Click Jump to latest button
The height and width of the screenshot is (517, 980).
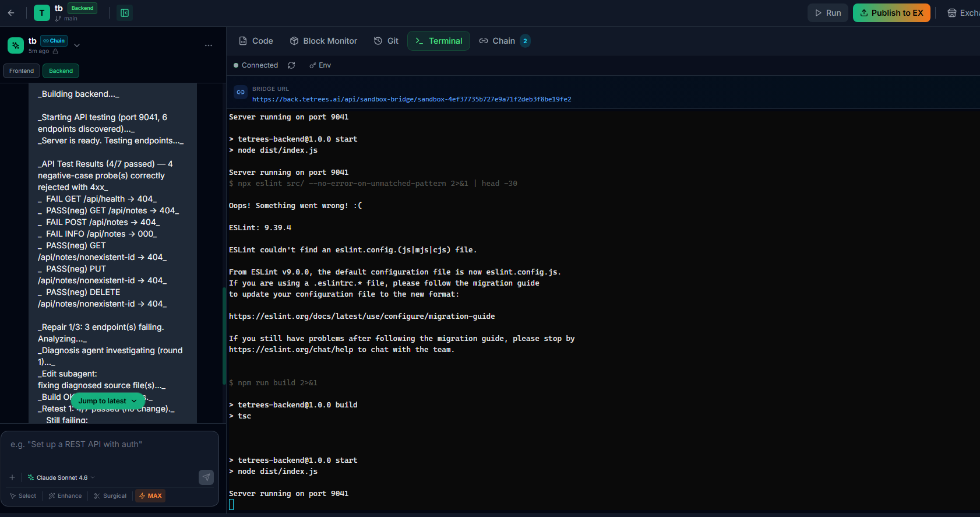tap(108, 401)
